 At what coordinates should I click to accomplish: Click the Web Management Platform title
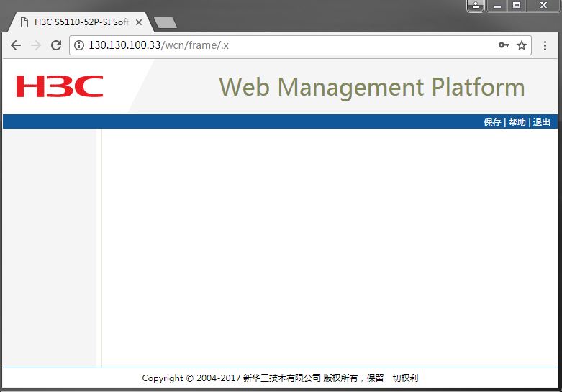[372, 87]
